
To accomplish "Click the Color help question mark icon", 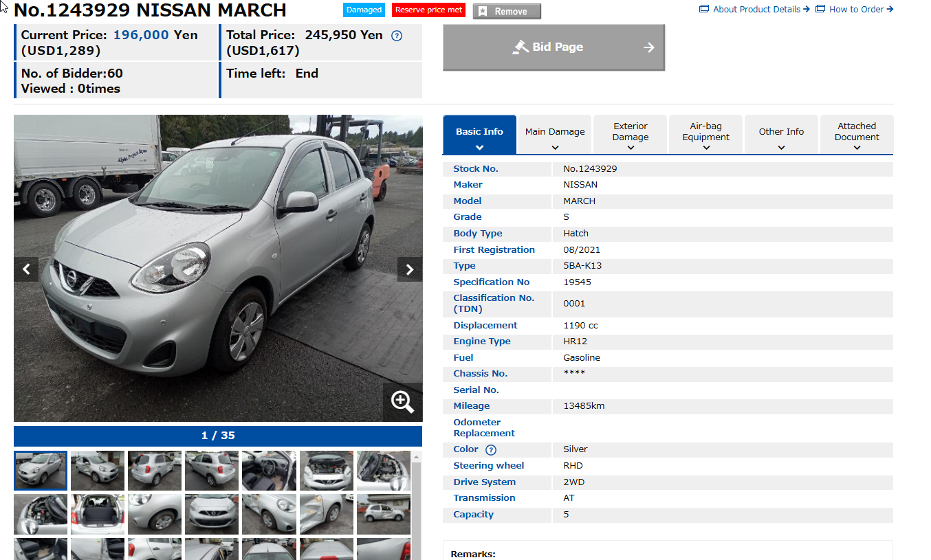I will (491, 450).
